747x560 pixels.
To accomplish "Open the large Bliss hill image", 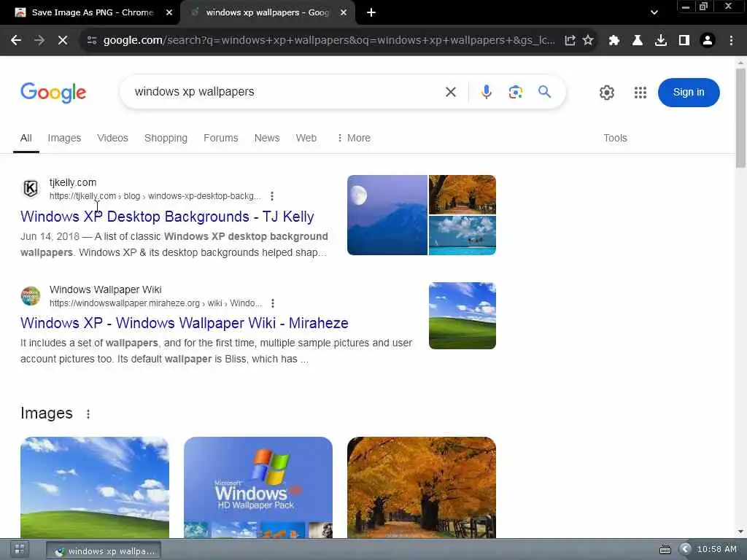I will 95,488.
